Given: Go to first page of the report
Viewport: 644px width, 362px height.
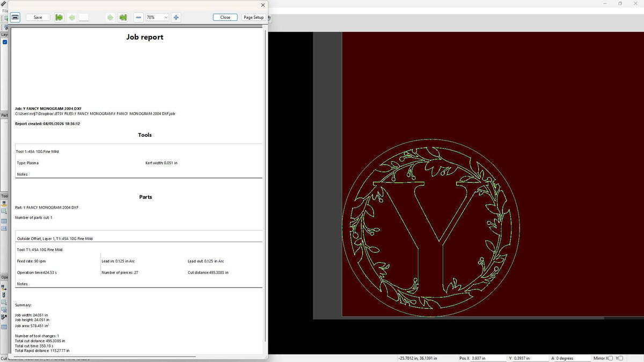Looking at the screenshot, I should [x=58, y=17].
